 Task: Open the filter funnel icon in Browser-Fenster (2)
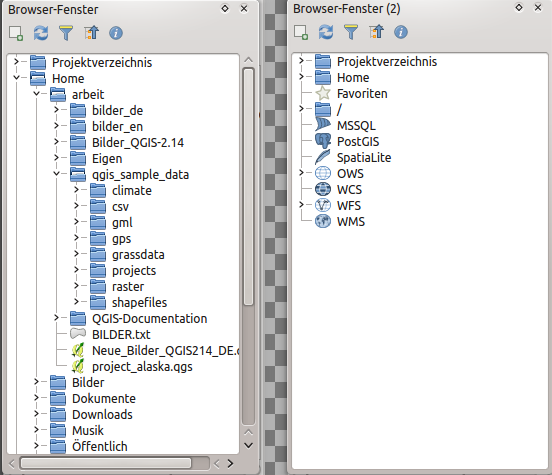[x=351, y=32]
